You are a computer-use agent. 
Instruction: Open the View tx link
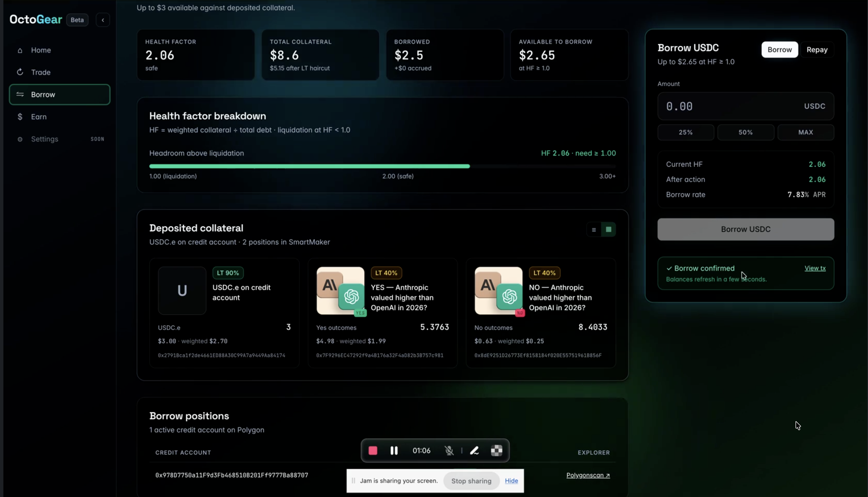point(815,268)
